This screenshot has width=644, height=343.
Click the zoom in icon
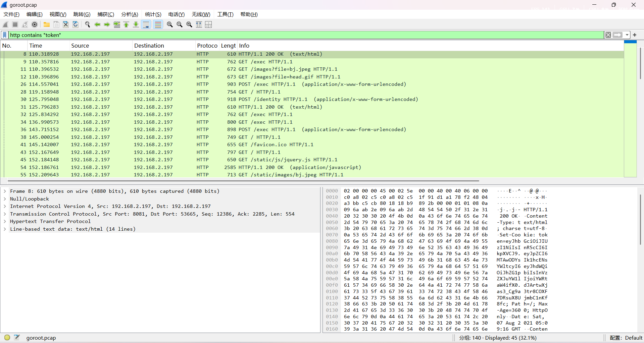(170, 24)
